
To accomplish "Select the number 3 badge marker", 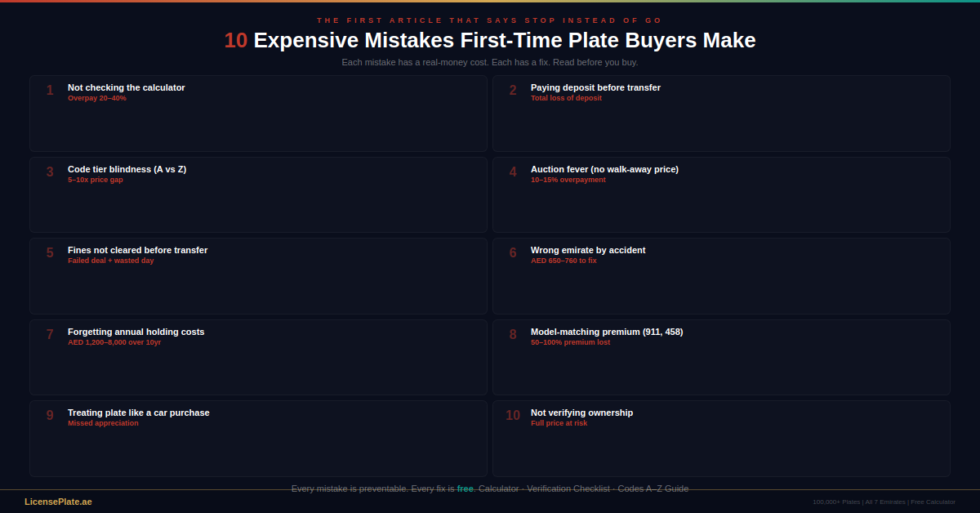I will pyautogui.click(x=48, y=172).
